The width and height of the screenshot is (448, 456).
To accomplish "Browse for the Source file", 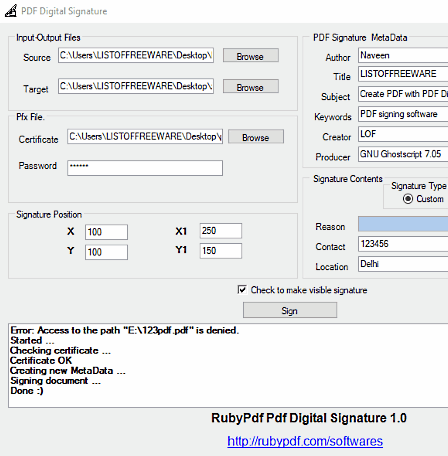I will (x=250, y=56).
